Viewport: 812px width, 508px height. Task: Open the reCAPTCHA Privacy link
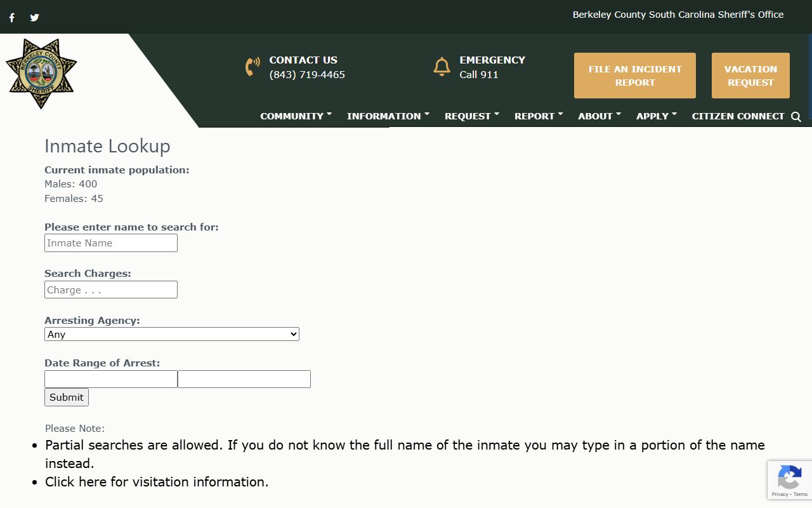pos(780,494)
